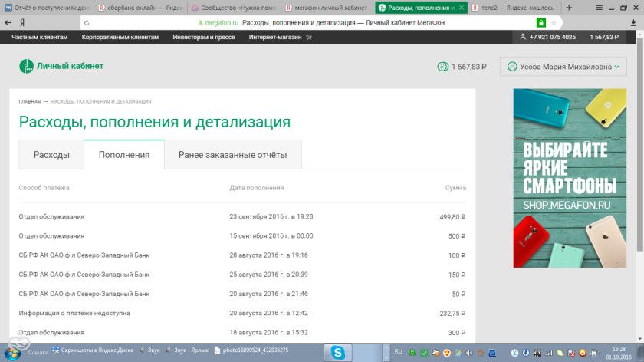644x362 pixels.
Task: Click the phone number +7 921 075 4025
Action: 553,37
